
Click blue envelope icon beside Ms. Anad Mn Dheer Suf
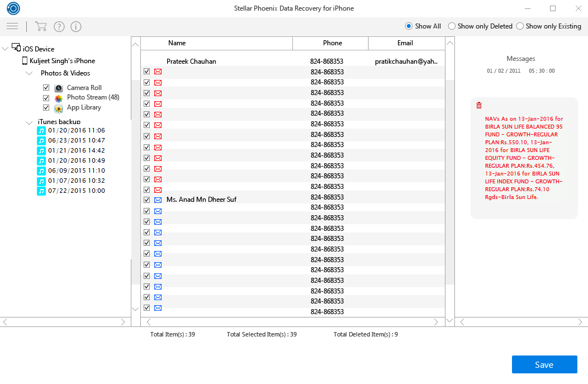(158, 200)
